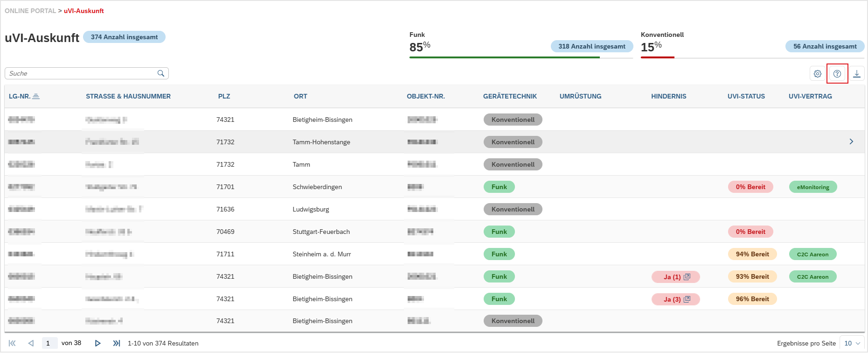
Task: Click the green Funk progress bar
Action: (x=504, y=57)
